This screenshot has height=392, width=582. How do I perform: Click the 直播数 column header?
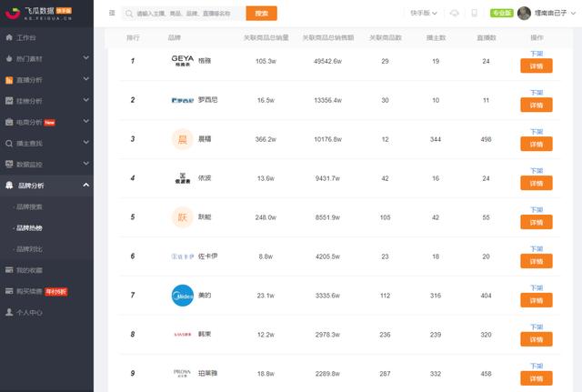pyautogui.click(x=487, y=37)
